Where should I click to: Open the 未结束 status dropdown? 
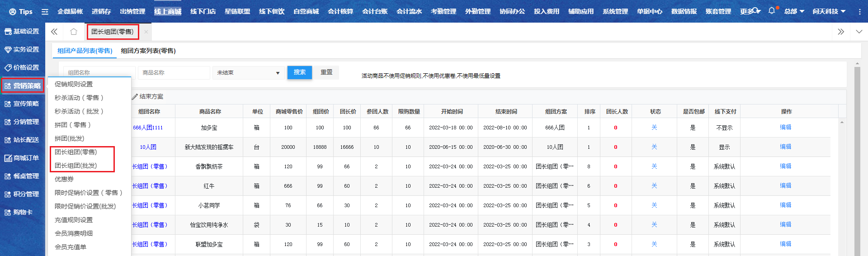coord(248,73)
